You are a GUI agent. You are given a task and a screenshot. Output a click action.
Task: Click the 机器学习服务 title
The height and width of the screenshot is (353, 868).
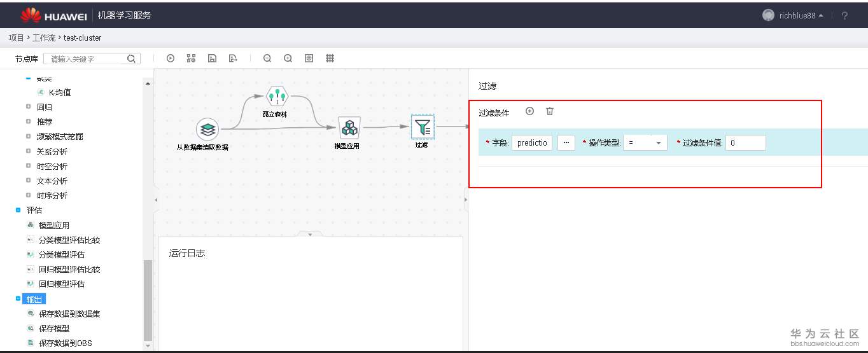[x=125, y=15]
